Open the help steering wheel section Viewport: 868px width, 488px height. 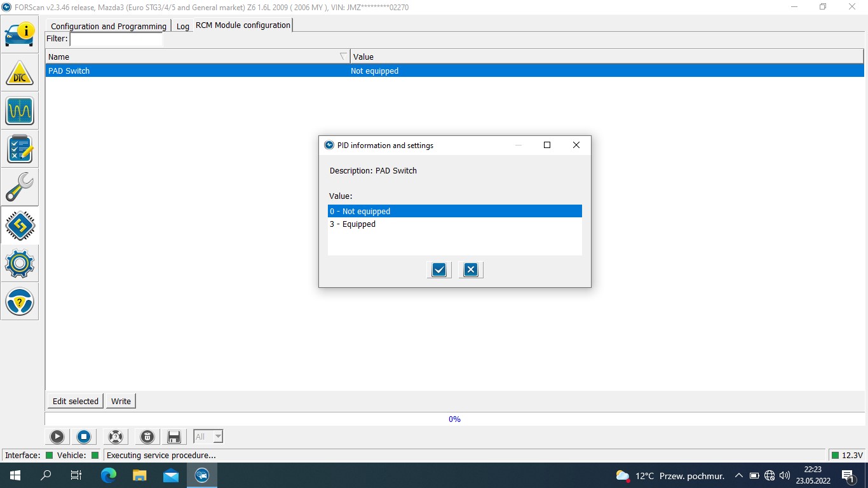click(x=20, y=302)
